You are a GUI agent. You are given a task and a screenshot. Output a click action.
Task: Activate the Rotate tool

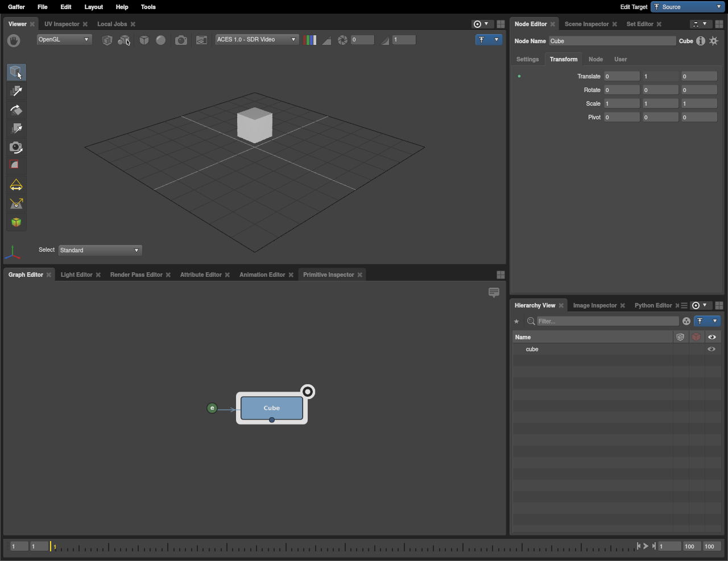pyautogui.click(x=16, y=110)
